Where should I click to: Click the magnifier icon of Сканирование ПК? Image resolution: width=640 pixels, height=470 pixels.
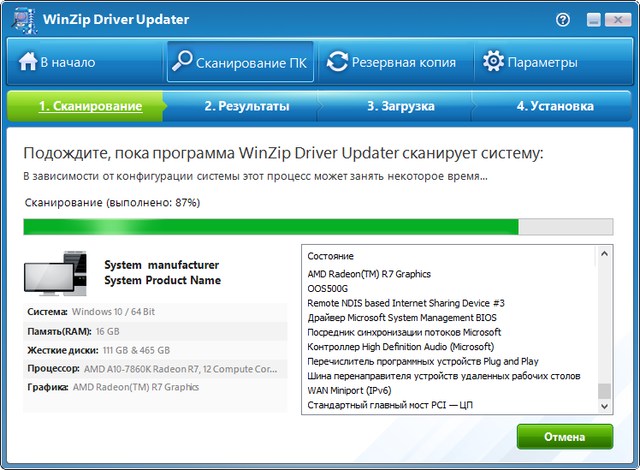tap(182, 61)
